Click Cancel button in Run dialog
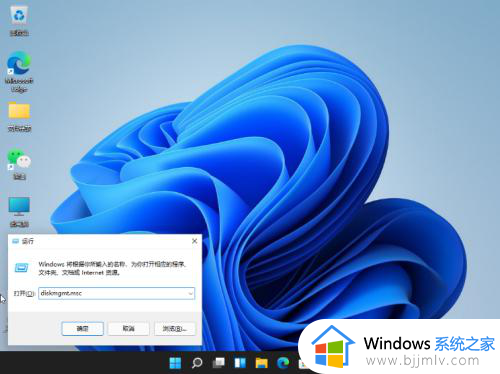 click(x=128, y=329)
